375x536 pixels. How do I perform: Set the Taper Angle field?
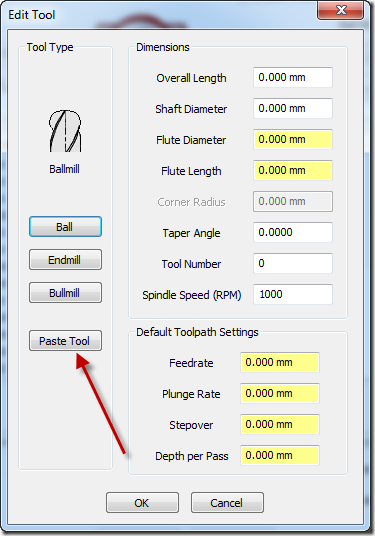coord(293,232)
